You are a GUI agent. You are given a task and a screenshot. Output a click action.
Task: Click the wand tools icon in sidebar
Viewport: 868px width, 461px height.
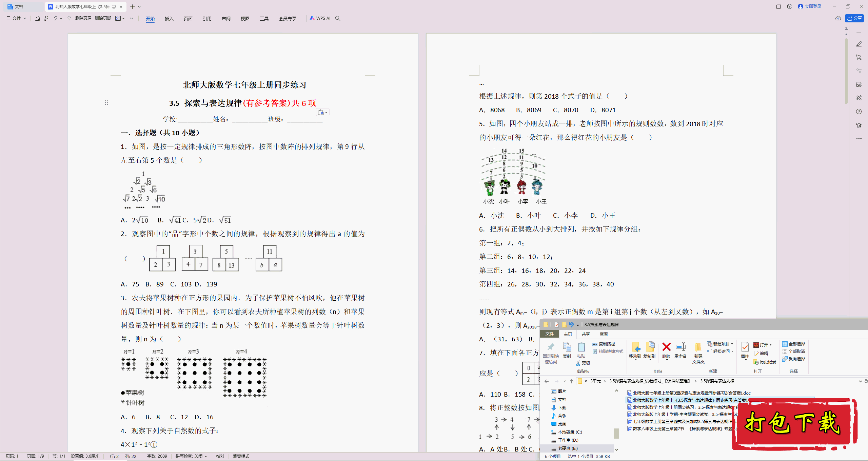[859, 98]
